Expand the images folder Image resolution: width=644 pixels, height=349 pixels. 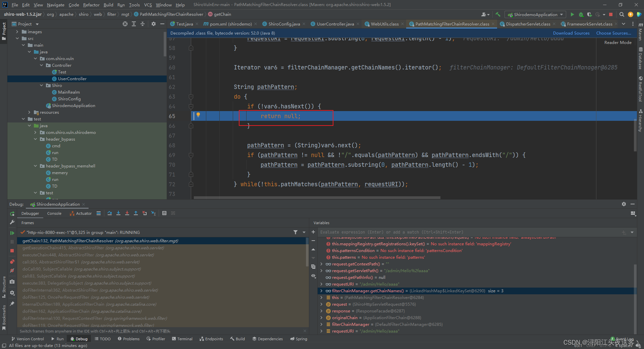pos(17,32)
